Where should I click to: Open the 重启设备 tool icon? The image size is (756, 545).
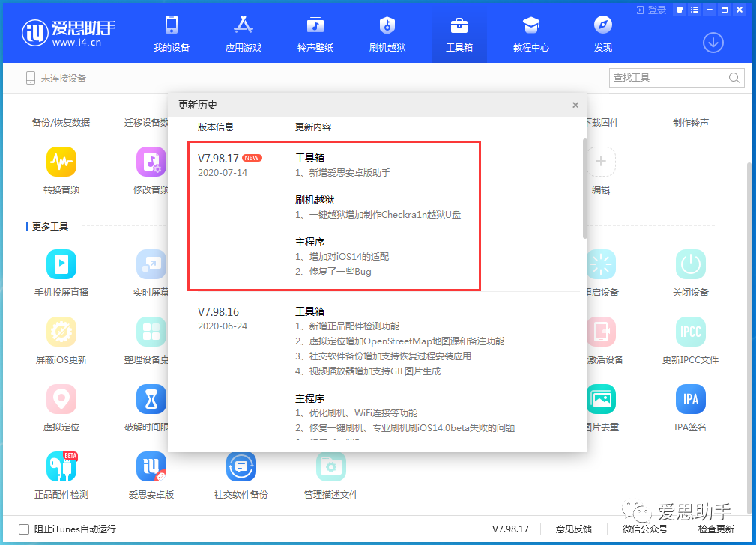click(601, 264)
